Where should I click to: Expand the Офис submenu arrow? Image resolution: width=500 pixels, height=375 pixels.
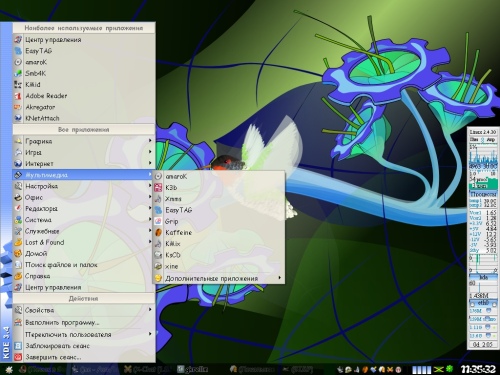click(x=150, y=197)
